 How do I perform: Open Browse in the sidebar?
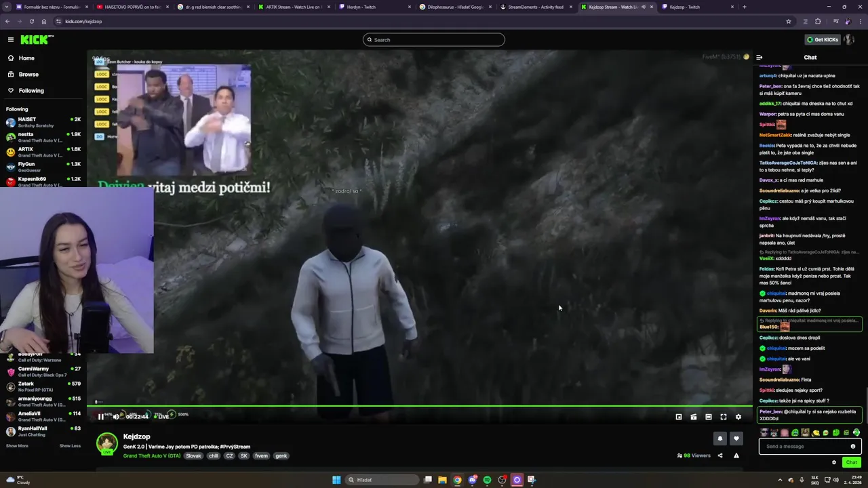click(x=28, y=75)
